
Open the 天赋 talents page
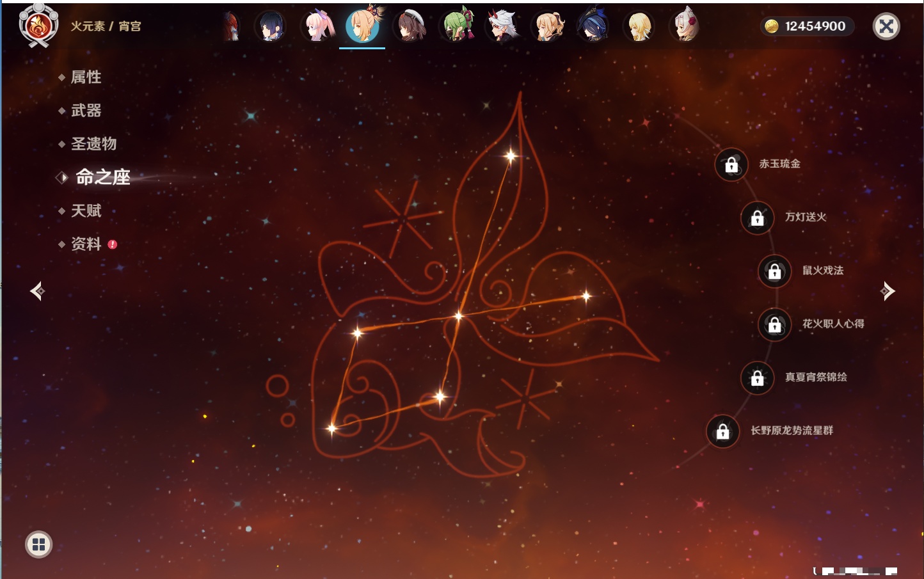click(x=86, y=210)
